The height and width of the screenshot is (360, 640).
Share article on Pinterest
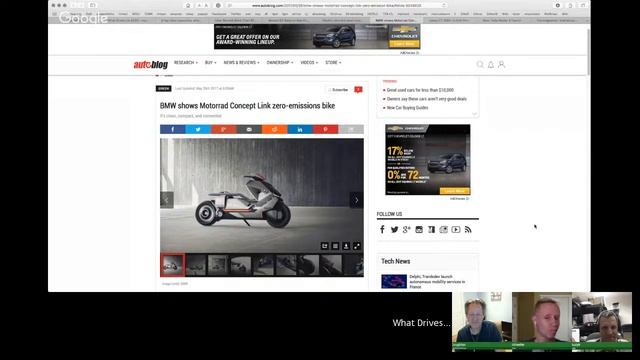(x=325, y=129)
